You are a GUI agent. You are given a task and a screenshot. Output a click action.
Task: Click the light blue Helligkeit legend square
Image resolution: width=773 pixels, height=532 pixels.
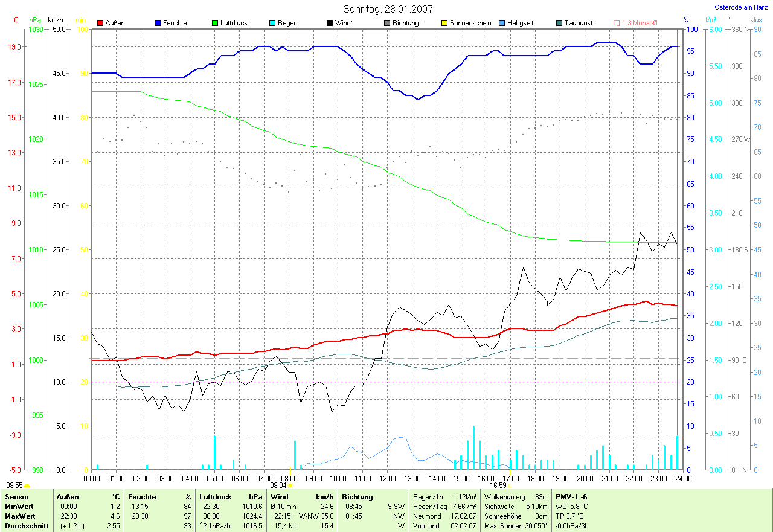(502, 23)
